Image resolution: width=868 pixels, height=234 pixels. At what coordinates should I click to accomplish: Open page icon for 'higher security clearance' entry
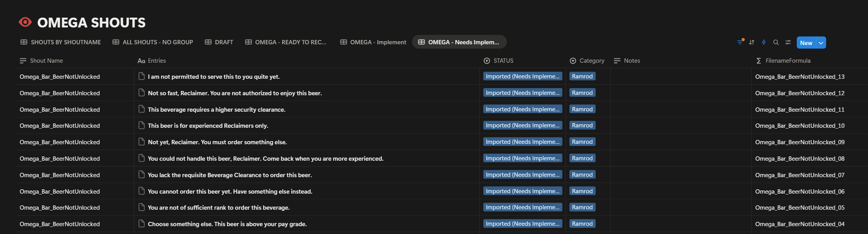pos(142,109)
